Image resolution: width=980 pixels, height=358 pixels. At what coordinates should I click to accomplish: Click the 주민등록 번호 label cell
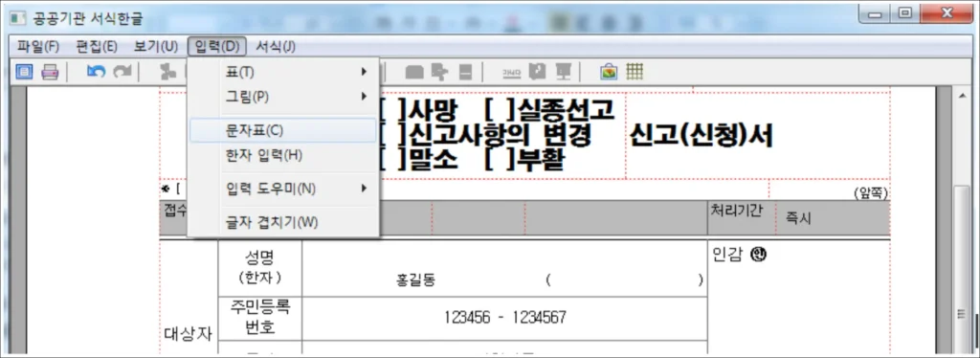(x=260, y=318)
